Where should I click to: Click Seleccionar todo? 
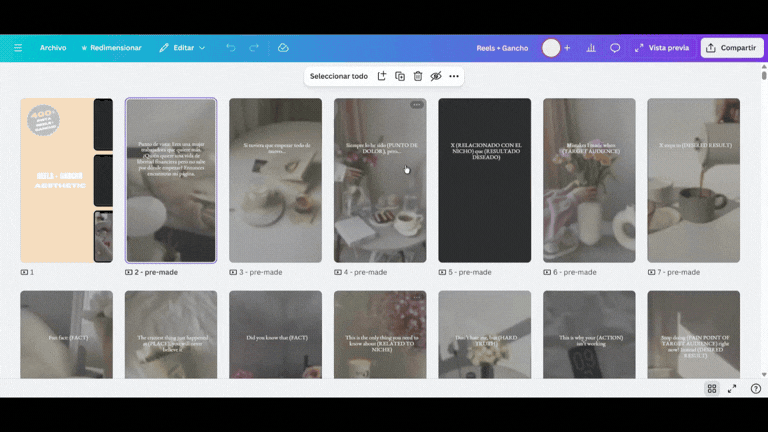[x=338, y=76]
